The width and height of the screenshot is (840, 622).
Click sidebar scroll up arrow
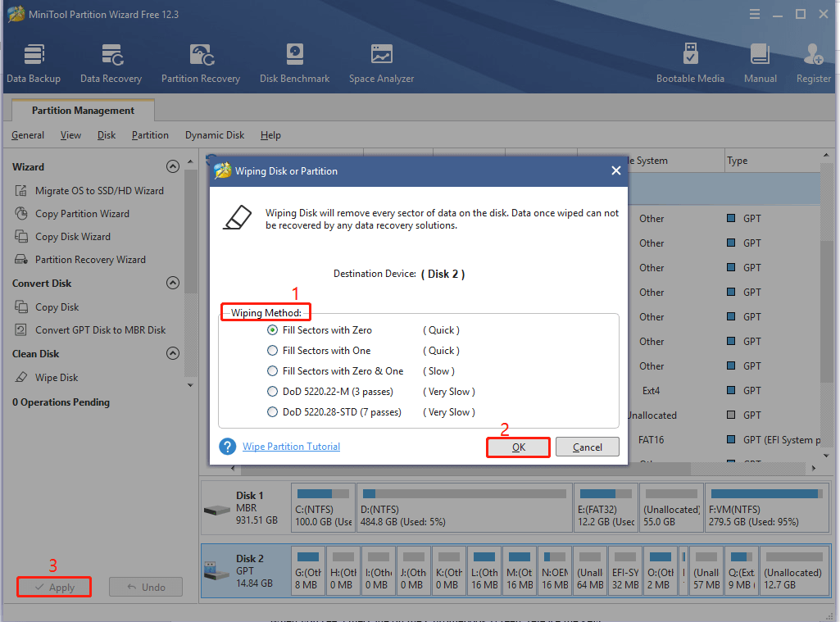click(190, 161)
